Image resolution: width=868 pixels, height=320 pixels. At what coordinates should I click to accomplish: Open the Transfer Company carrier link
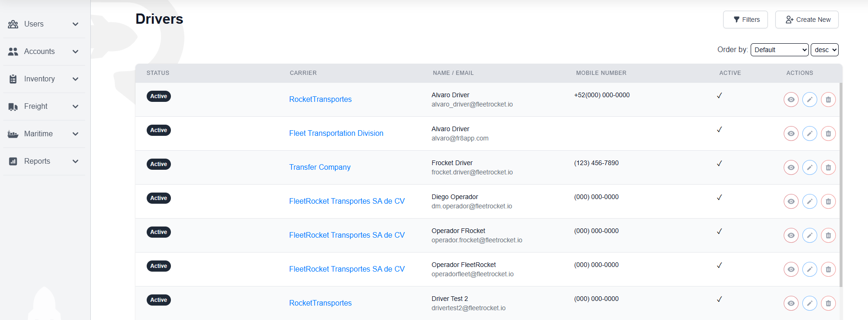[x=320, y=167]
